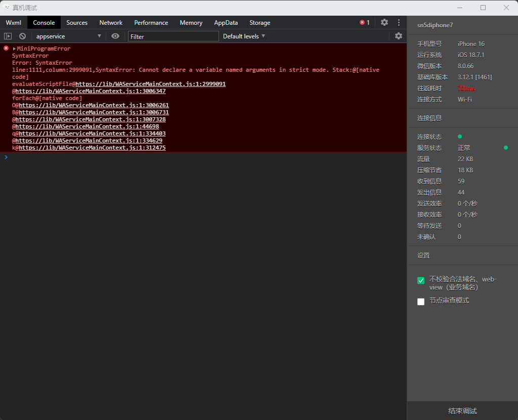Open link WAServiceMainContext.js:1:3006347
The height and width of the screenshot is (420, 518).
point(91,91)
